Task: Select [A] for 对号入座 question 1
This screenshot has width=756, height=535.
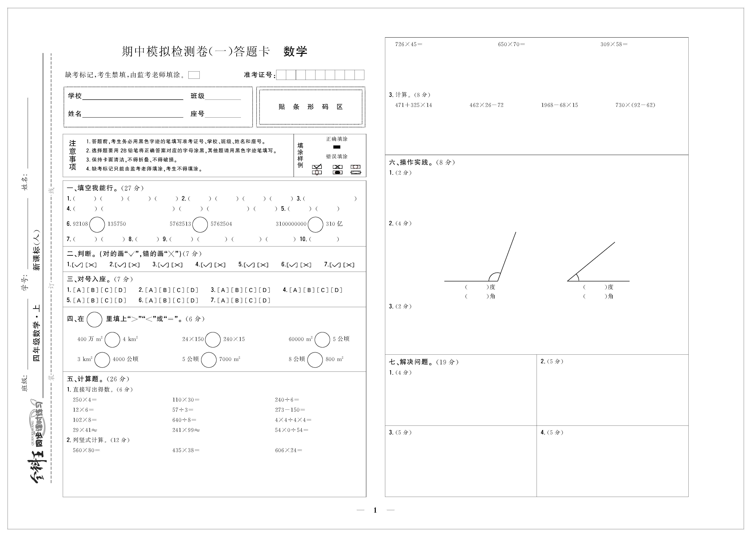Action: point(79,290)
